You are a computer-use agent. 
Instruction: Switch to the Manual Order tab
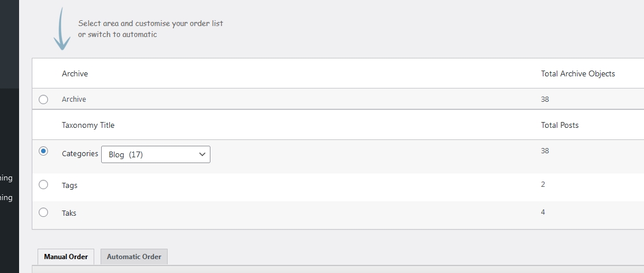[66, 257]
